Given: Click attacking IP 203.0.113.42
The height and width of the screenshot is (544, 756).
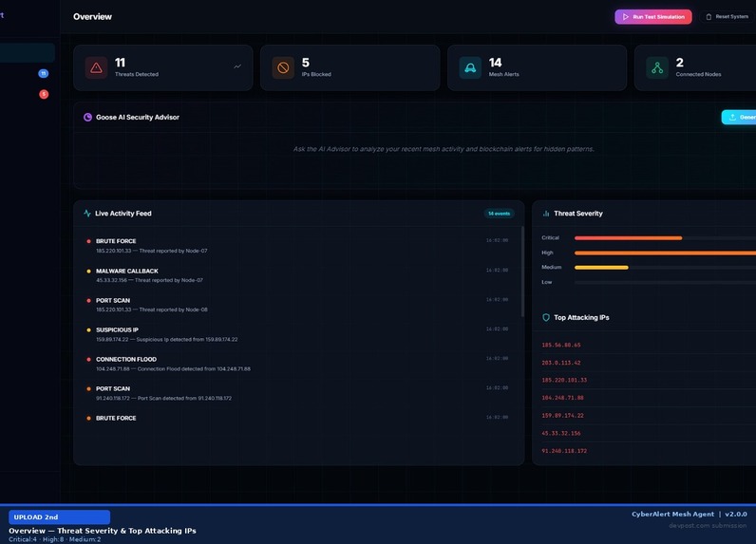Looking at the screenshot, I should tap(561, 363).
